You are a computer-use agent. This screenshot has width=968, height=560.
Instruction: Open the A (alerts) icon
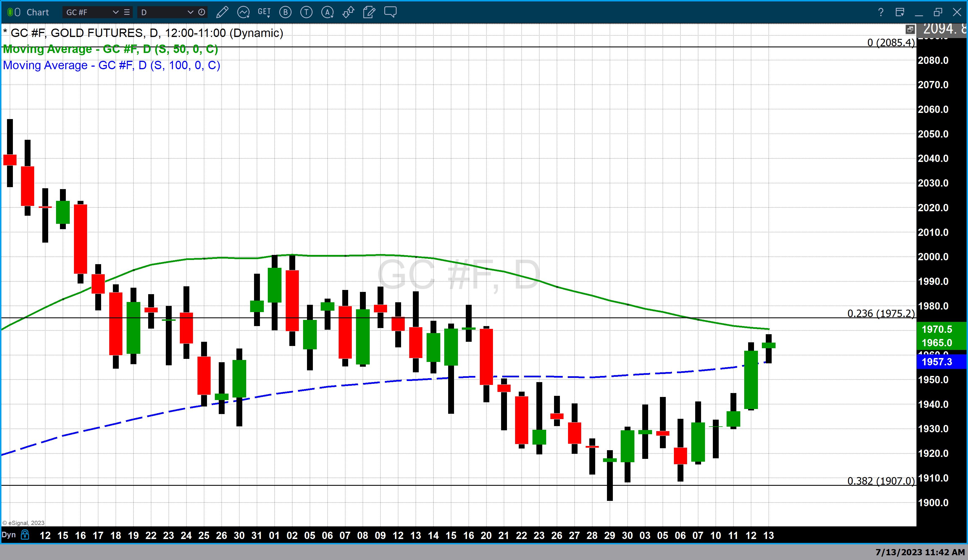327,12
